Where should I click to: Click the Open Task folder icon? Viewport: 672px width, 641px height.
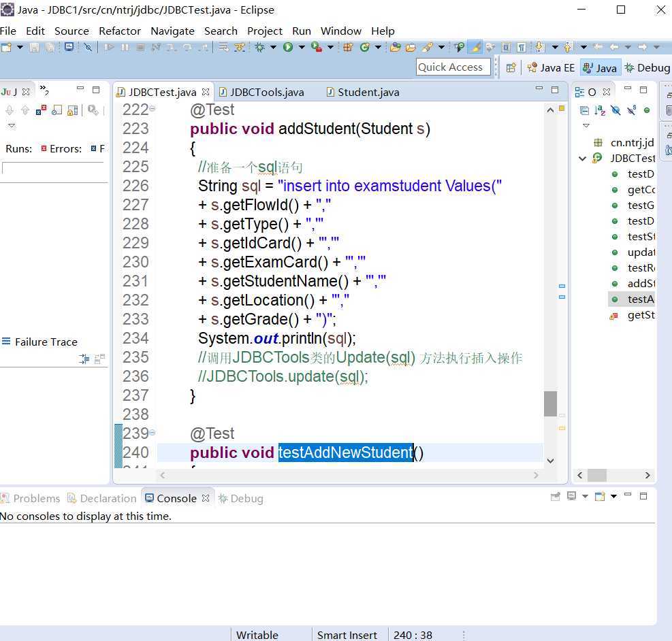coord(411,47)
